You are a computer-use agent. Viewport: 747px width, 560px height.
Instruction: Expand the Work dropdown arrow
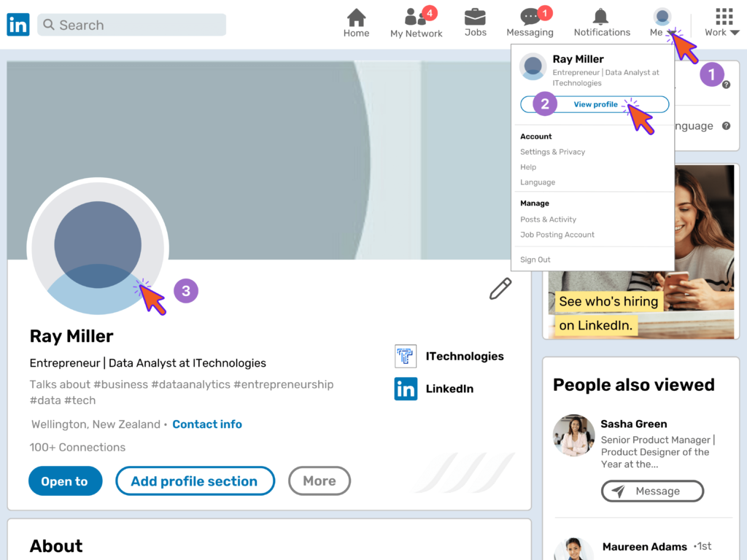[x=737, y=33]
